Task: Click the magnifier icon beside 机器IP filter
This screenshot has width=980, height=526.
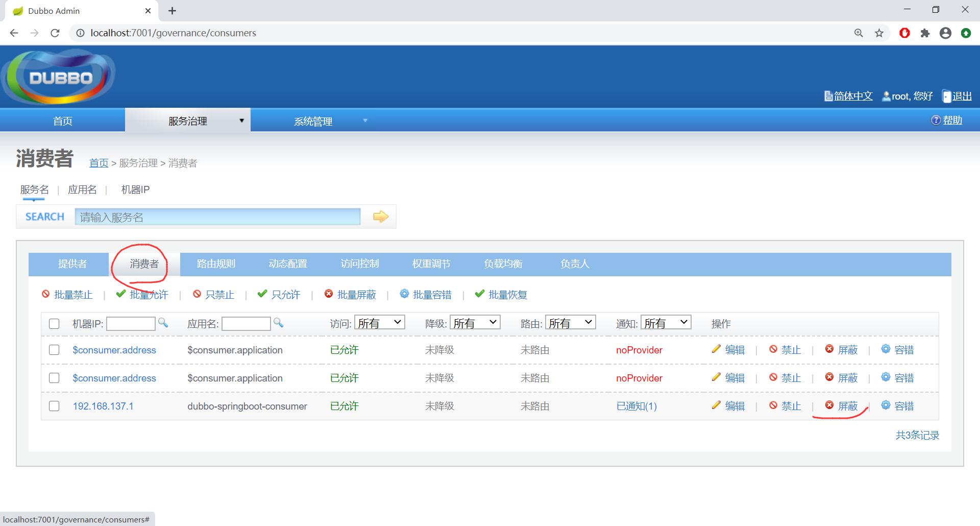Action: tap(163, 323)
